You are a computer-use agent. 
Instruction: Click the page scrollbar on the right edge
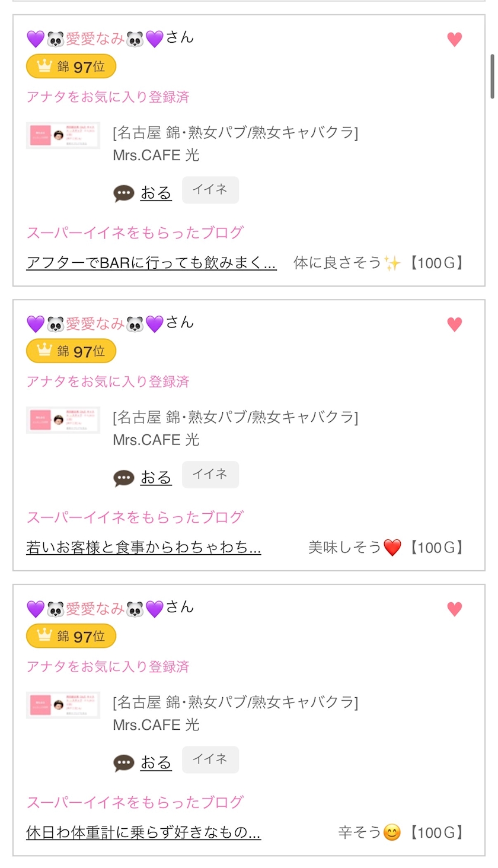(x=491, y=76)
